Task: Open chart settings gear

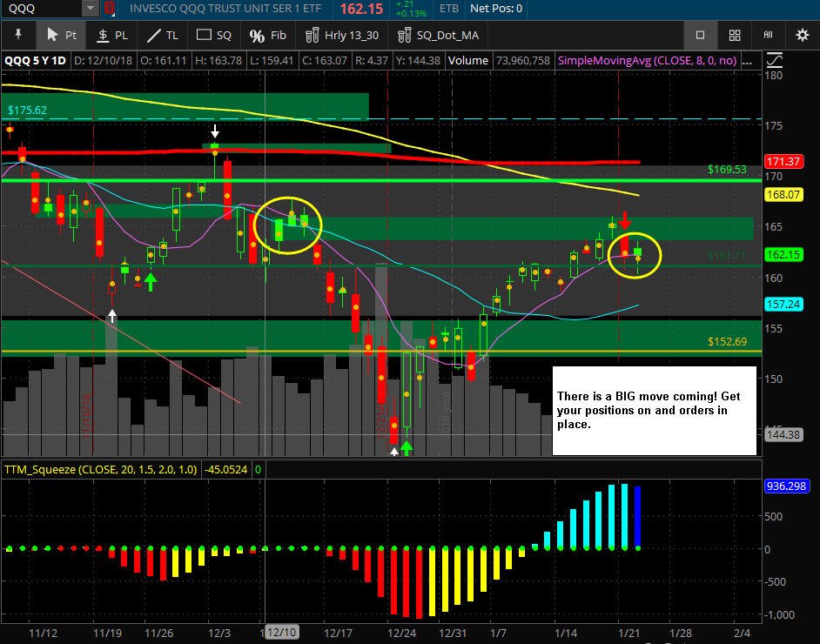Action: tap(803, 35)
